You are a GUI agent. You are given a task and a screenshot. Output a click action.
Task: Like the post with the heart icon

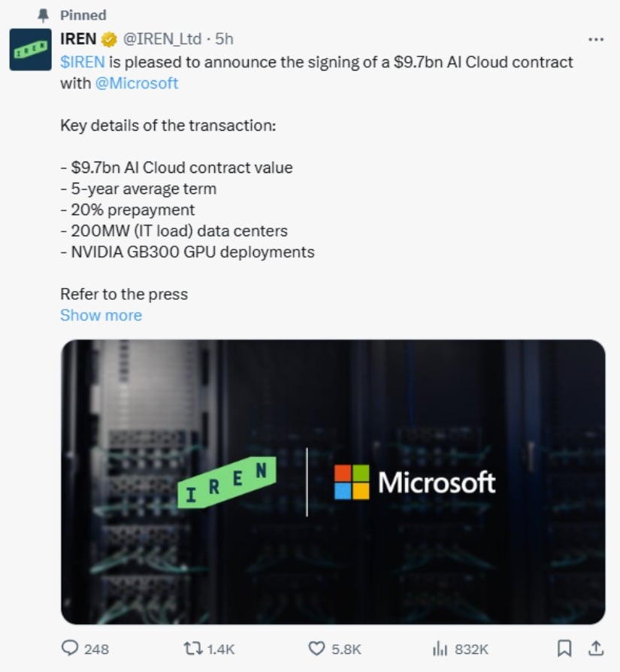click(316, 648)
